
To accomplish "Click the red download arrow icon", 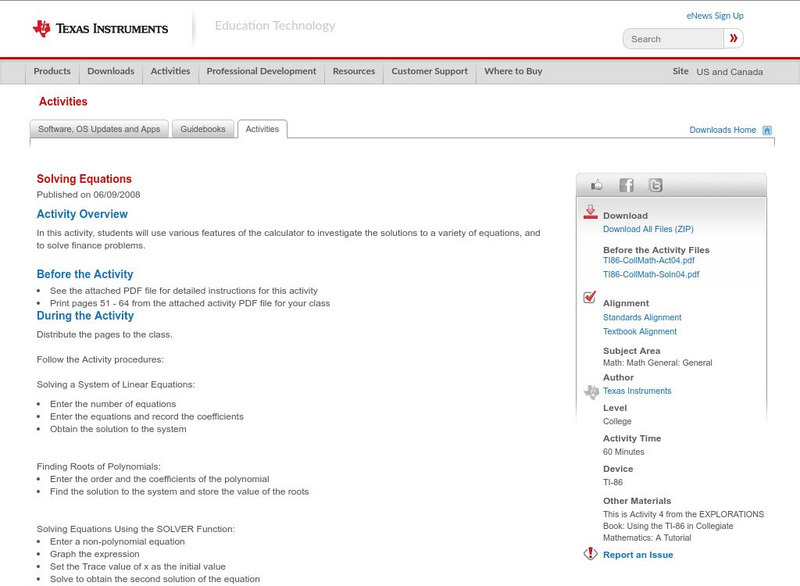I will pos(588,210).
